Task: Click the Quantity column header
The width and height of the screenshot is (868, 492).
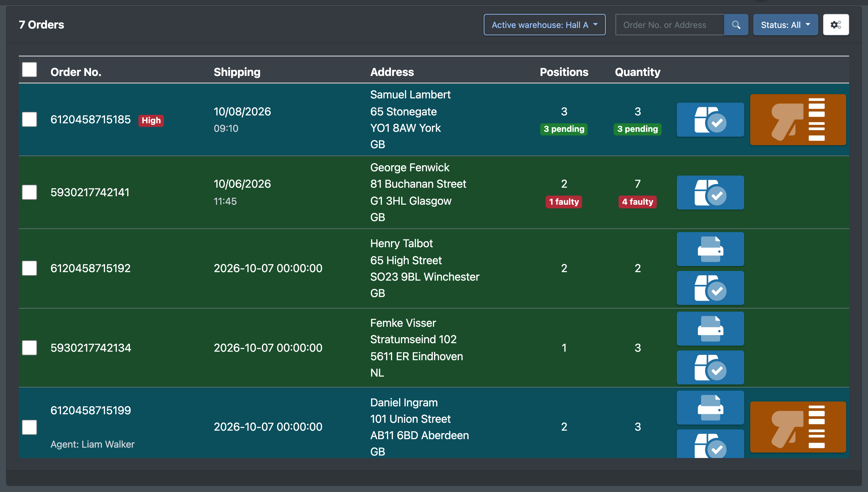Action: tap(637, 72)
